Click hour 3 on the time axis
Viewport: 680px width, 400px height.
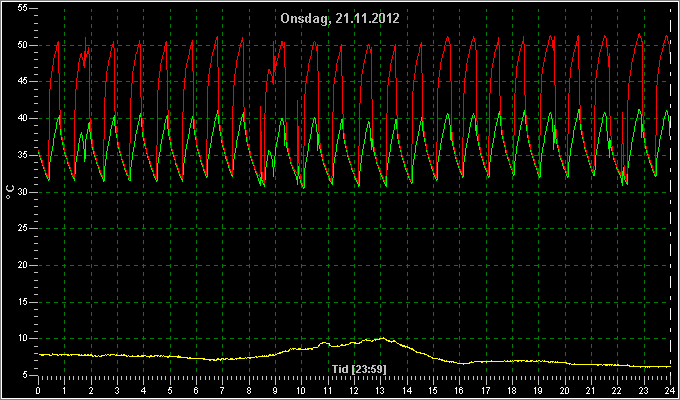117,390
